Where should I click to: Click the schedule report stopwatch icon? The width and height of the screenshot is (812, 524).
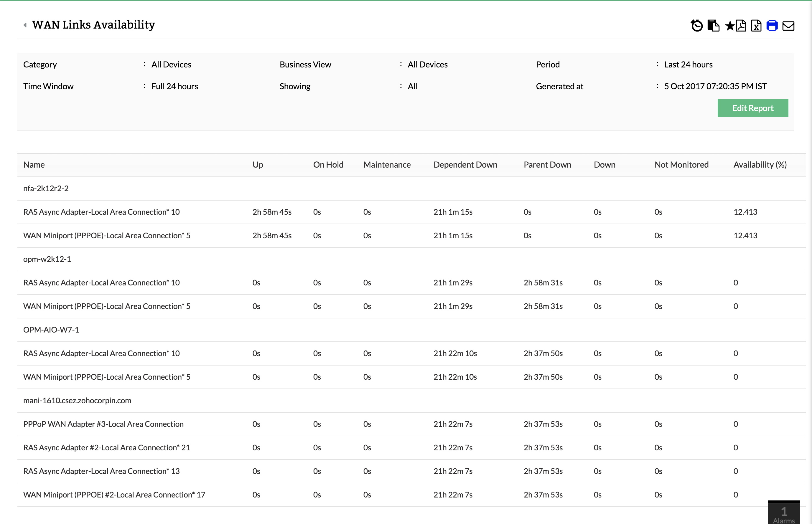(696, 26)
